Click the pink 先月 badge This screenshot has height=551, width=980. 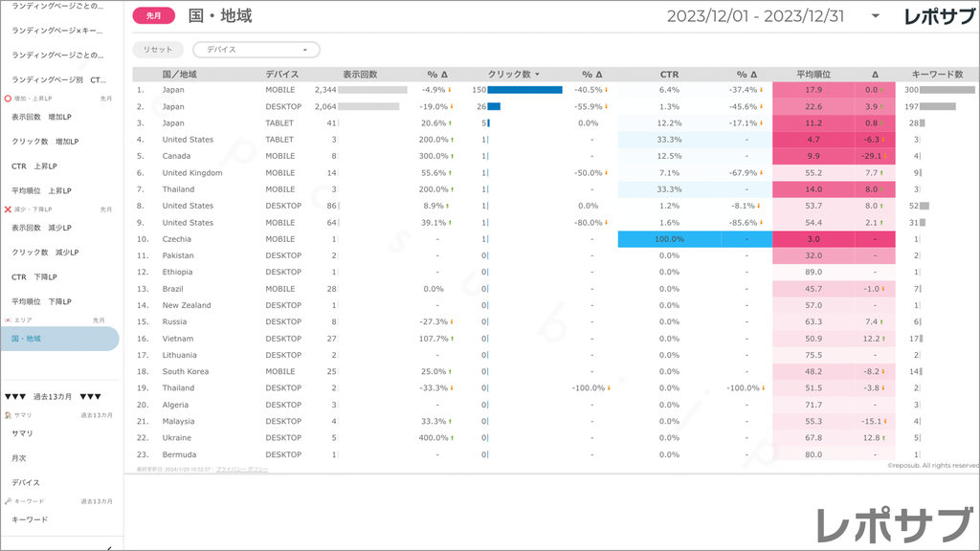153,16
